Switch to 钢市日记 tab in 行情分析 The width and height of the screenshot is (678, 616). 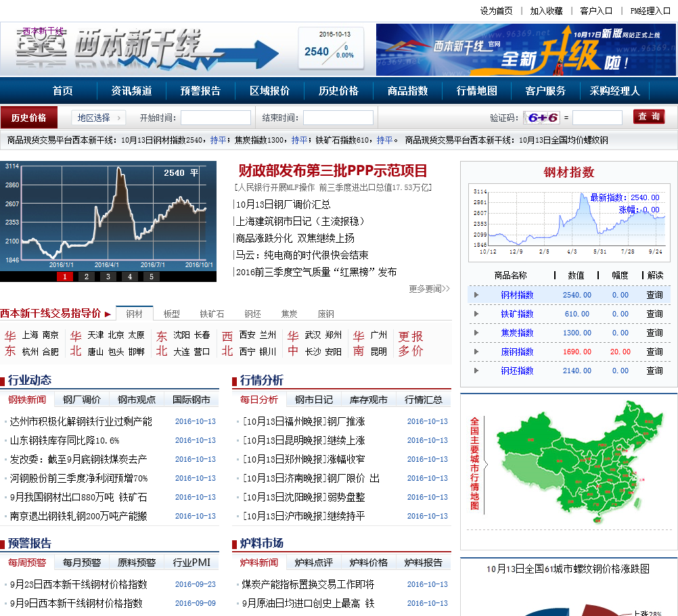point(313,400)
